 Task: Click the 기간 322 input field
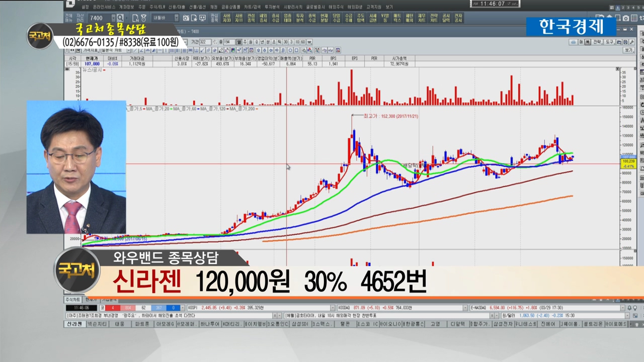coord(205,42)
